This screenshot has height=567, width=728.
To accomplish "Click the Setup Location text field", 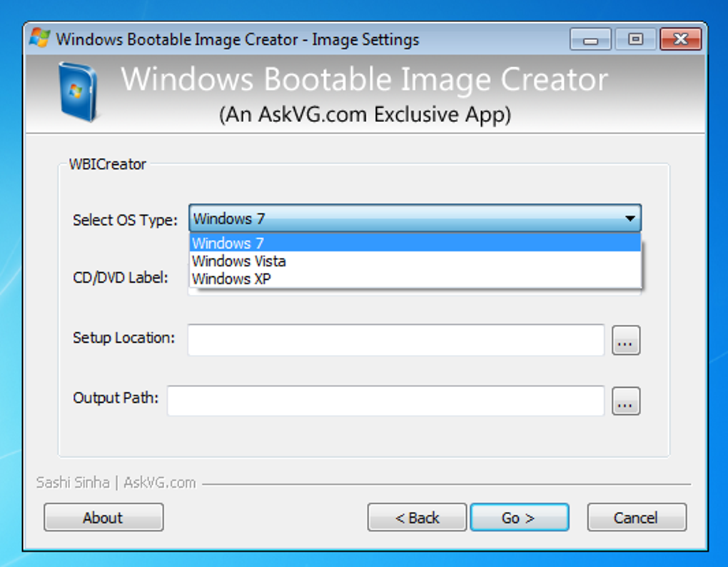I will coord(396,340).
